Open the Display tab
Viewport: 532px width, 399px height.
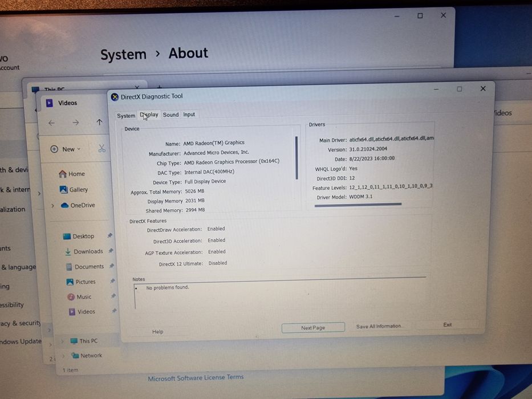coord(149,115)
